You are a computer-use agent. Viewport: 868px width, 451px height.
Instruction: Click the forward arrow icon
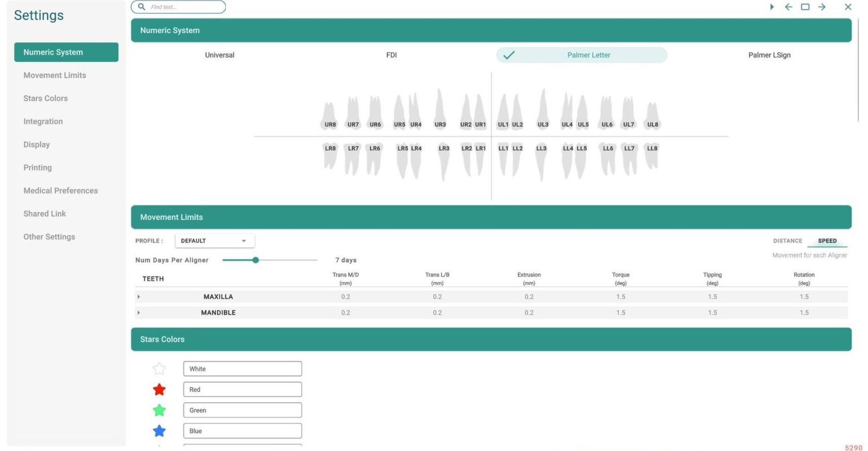point(822,7)
